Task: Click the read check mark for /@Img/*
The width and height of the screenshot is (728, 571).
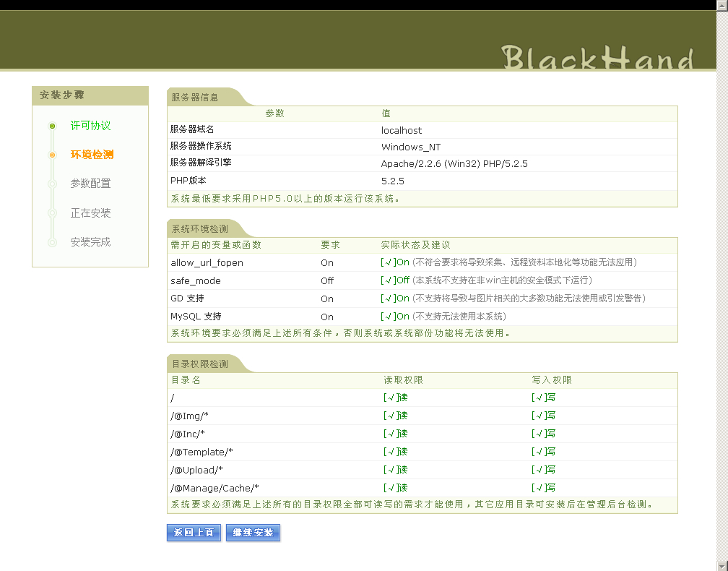Action: coord(396,416)
